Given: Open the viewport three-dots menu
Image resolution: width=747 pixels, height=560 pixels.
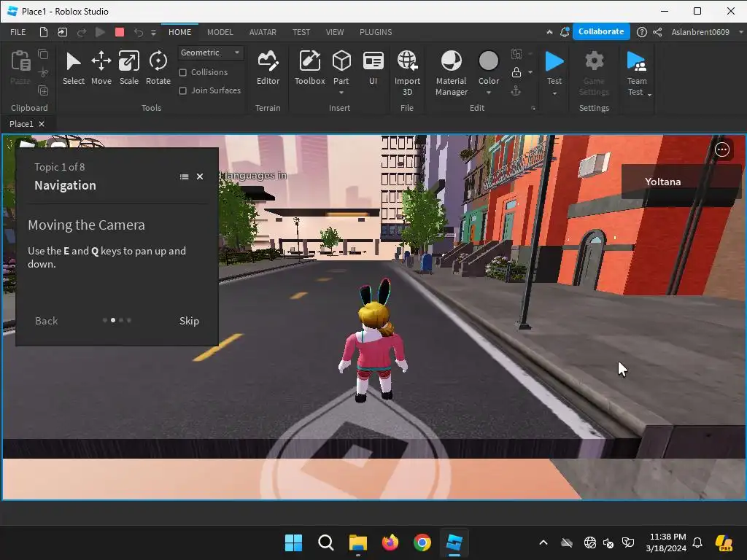Looking at the screenshot, I should (721, 149).
